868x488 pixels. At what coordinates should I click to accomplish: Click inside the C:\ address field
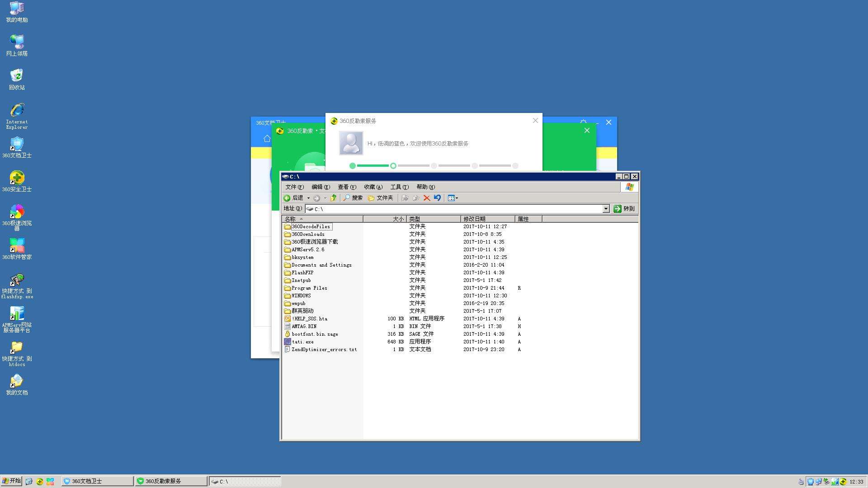coord(452,209)
